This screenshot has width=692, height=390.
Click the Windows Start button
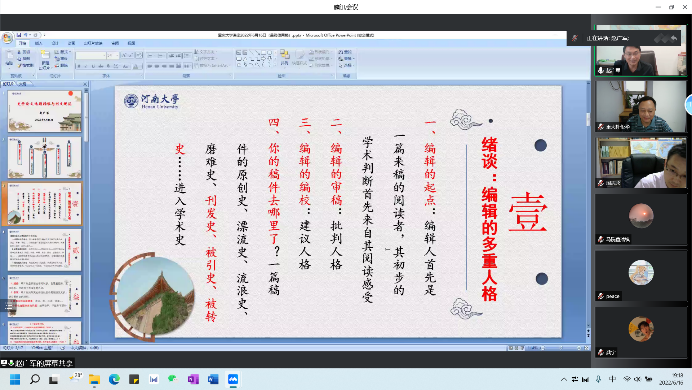pos(15,379)
